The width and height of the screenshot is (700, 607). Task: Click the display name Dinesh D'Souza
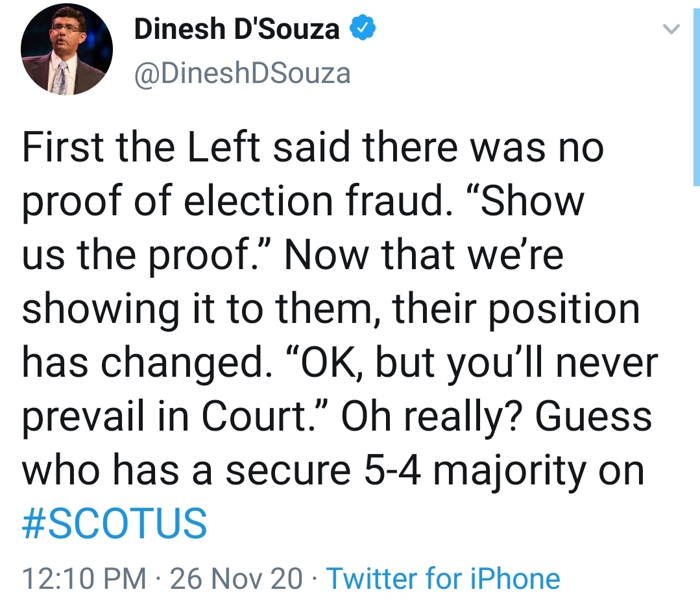click(237, 29)
